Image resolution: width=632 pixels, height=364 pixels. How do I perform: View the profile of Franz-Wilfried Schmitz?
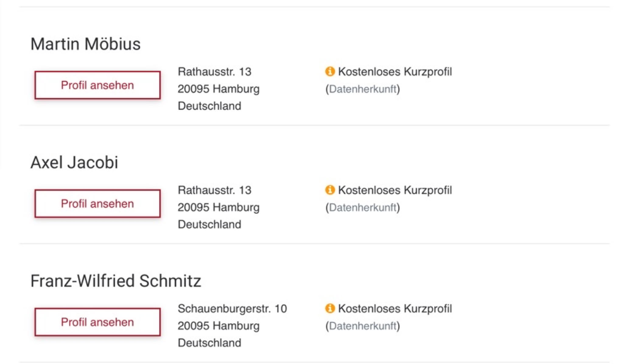coord(97,322)
